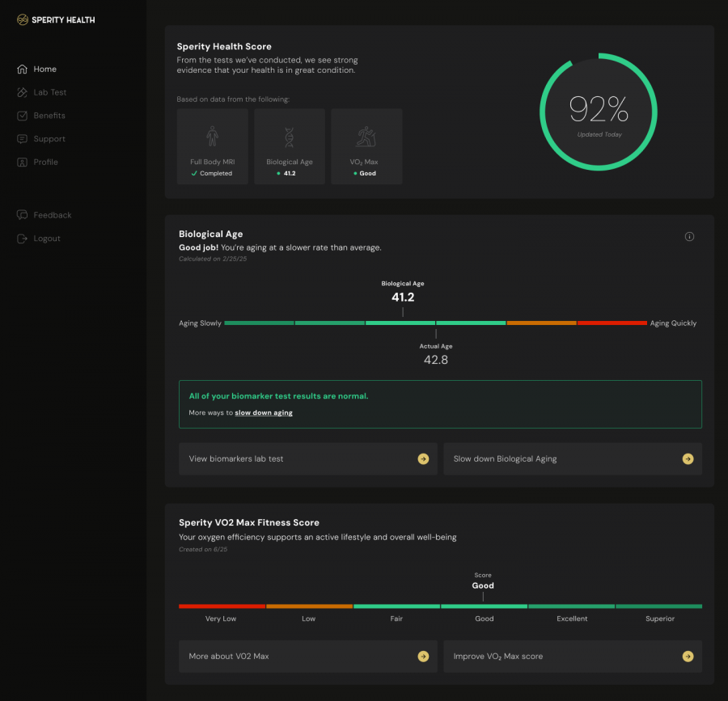Go to Lab Test menu item

tap(50, 93)
